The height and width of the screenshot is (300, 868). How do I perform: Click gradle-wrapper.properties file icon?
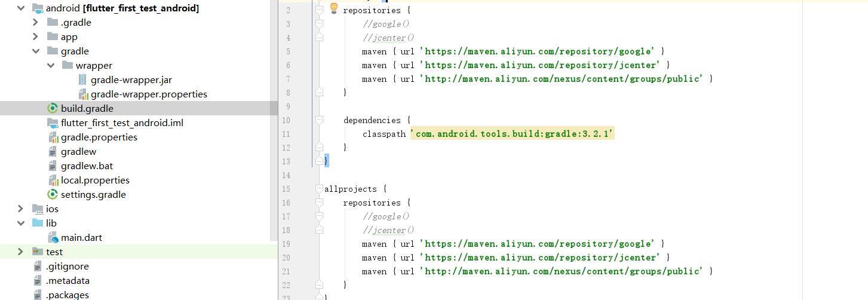(82, 94)
